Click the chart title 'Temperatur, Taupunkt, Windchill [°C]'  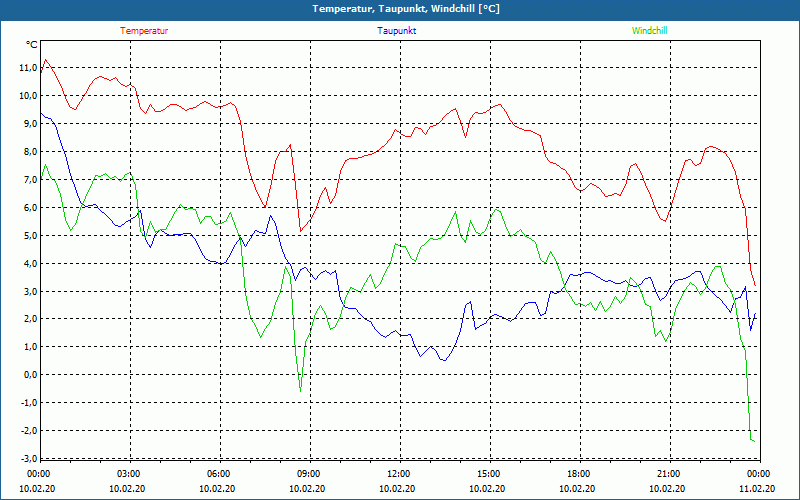tap(406, 9)
